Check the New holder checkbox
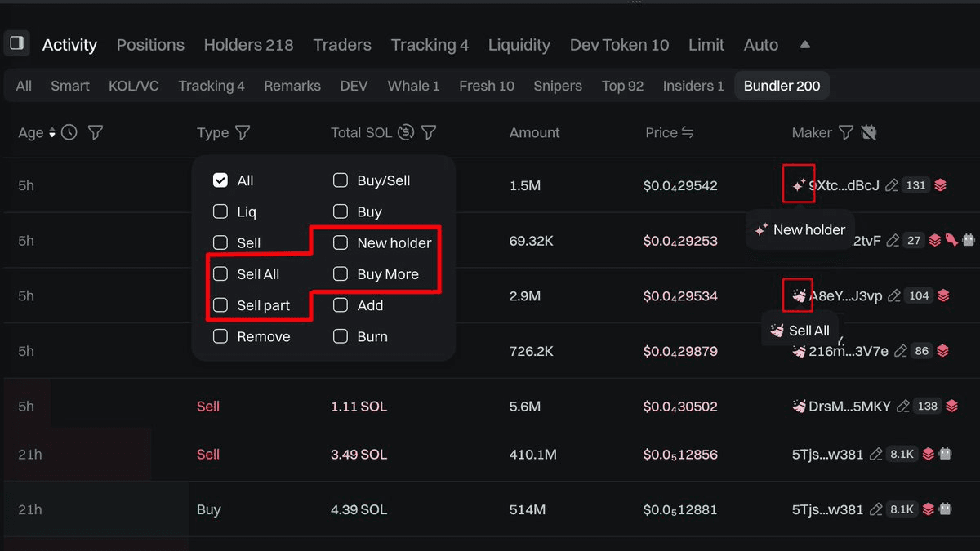Viewport: 980px width, 551px height. [341, 242]
